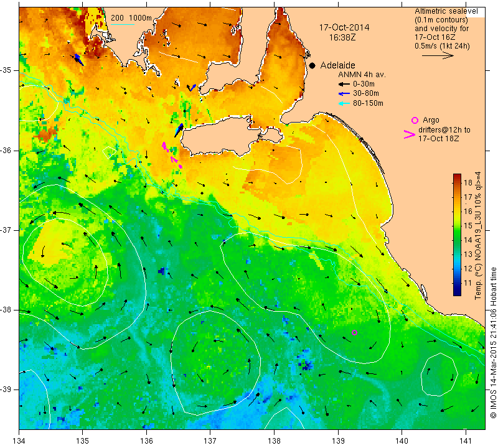
Task: Click the 17-Oct-2014 date label
Action: click(344, 27)
